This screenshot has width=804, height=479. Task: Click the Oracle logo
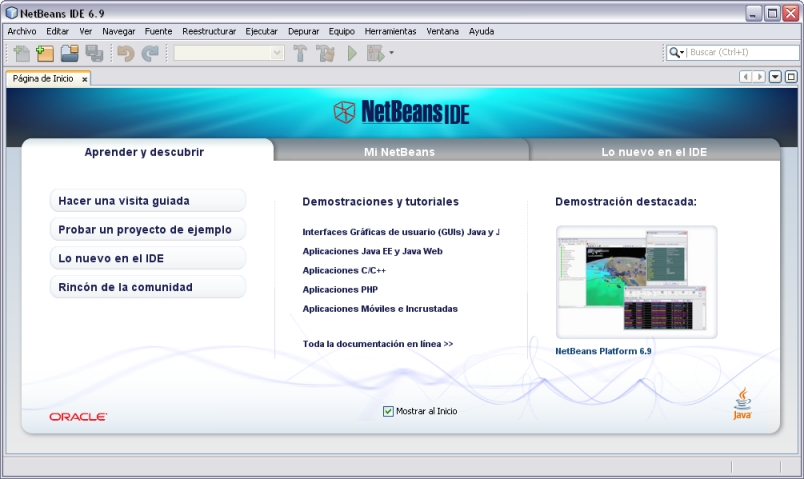click(x=78, y=417)
